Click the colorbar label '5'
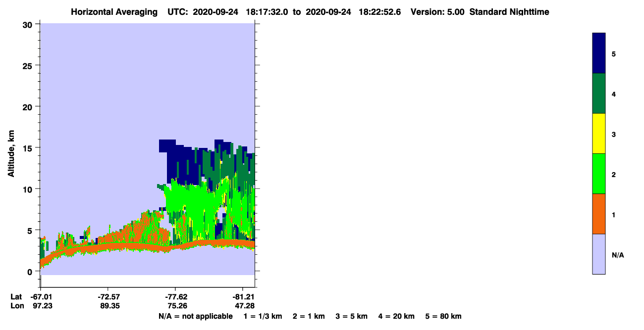 pyautogui.click(x=614, y=53)
